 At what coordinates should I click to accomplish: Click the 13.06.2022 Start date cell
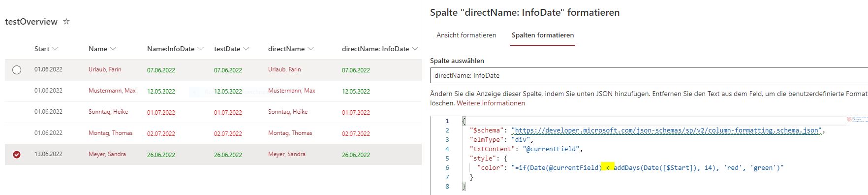point(48,154)
